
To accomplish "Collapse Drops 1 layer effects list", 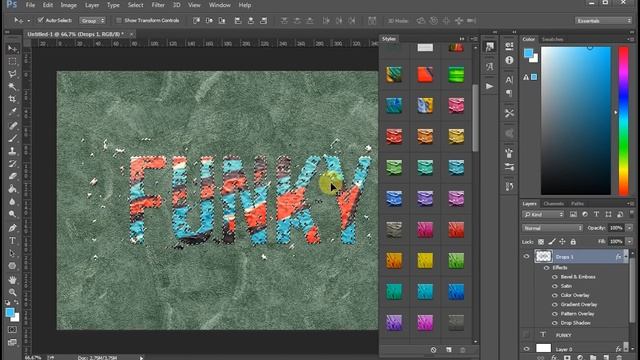I will coord(626,256).
